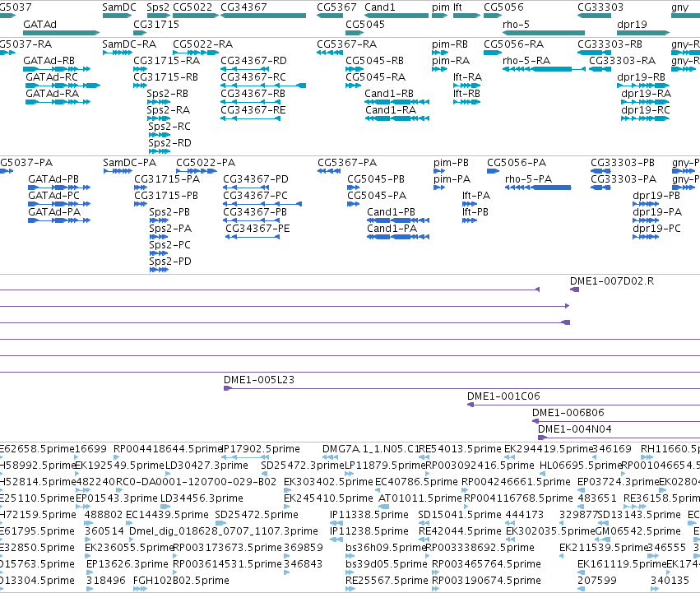
Task: Select the CG34367 gene bar
Action: (263, 16)
